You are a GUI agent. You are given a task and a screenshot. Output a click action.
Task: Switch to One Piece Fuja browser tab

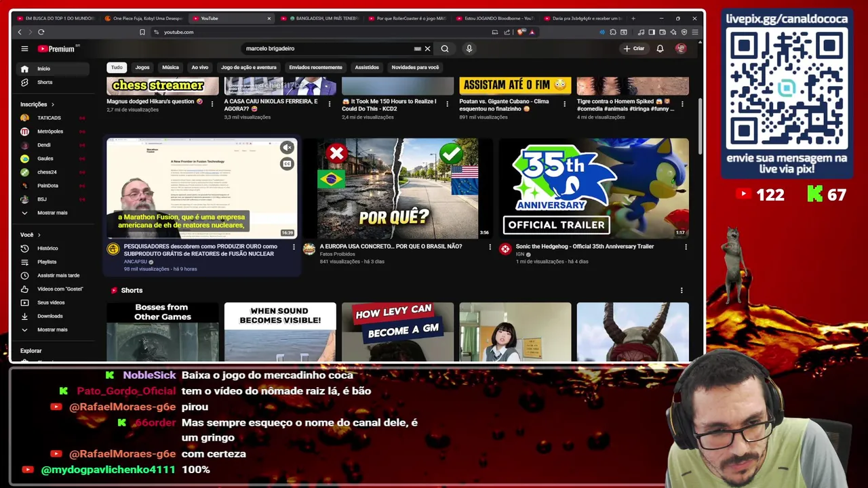pyautogui.click(x=143, y=18)
